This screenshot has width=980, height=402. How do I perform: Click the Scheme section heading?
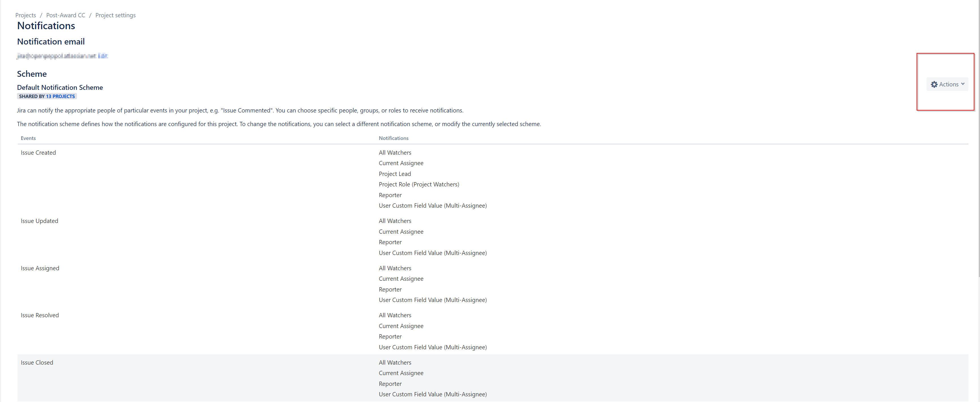(x=32, y=74)
